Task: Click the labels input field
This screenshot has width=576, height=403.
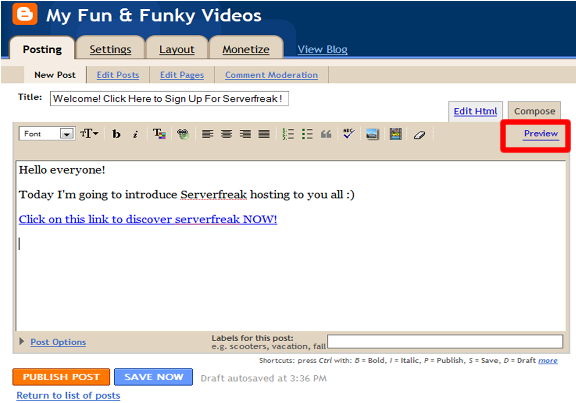Action: click(445, 341)
